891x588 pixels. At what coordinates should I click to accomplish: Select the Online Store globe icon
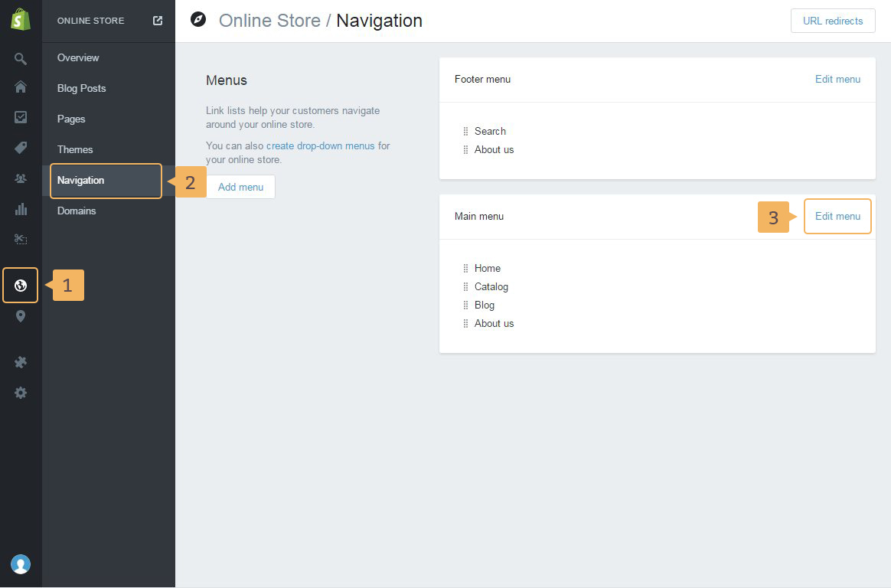coord(21,286)
